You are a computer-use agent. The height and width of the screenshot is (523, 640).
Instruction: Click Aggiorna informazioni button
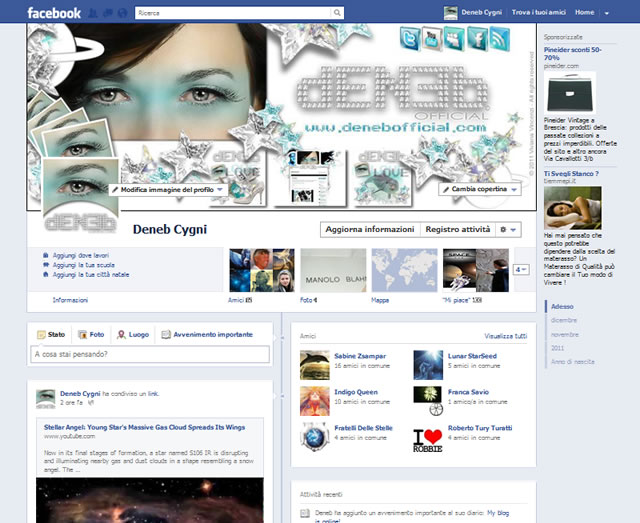pos(370,229)
